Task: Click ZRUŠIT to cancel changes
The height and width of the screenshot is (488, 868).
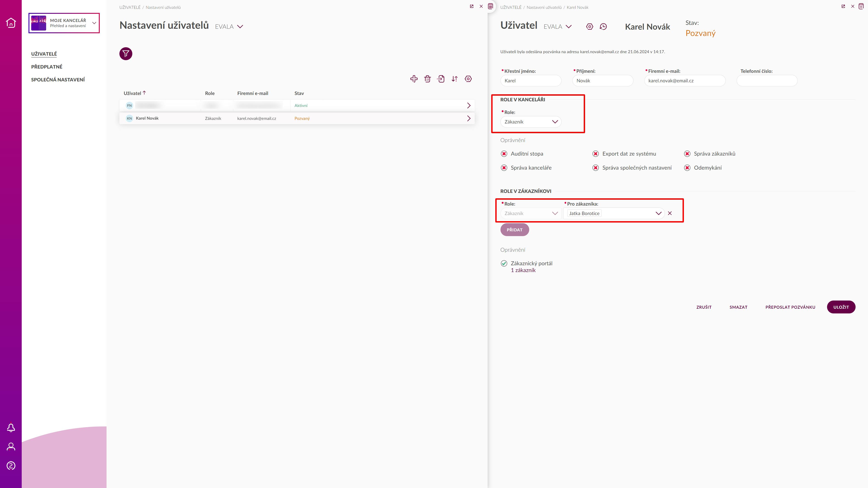Action: (704, 307)
